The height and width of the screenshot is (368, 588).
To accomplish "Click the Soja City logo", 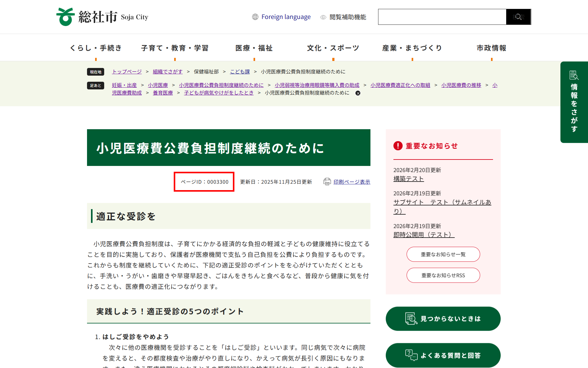I will [x=102, y=17].
